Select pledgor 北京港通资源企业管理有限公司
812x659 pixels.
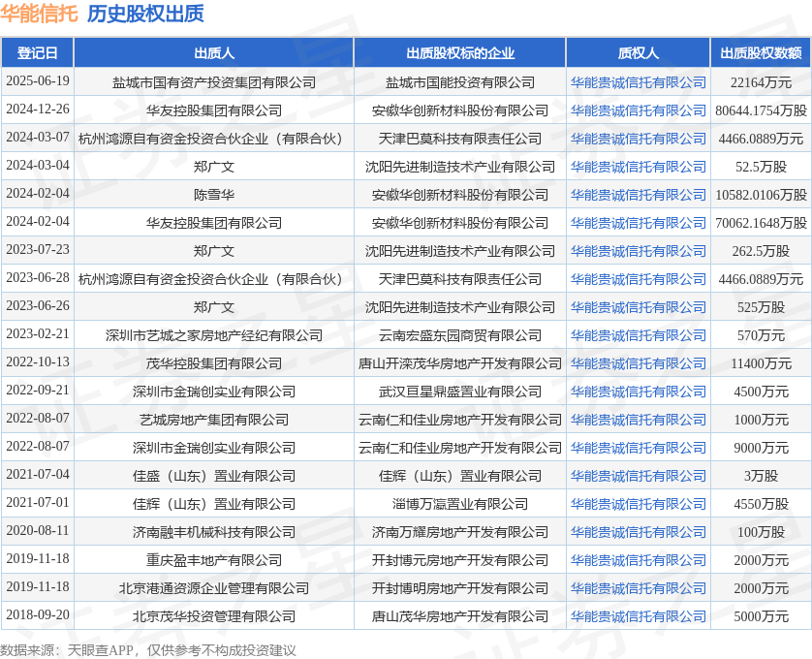214,588
